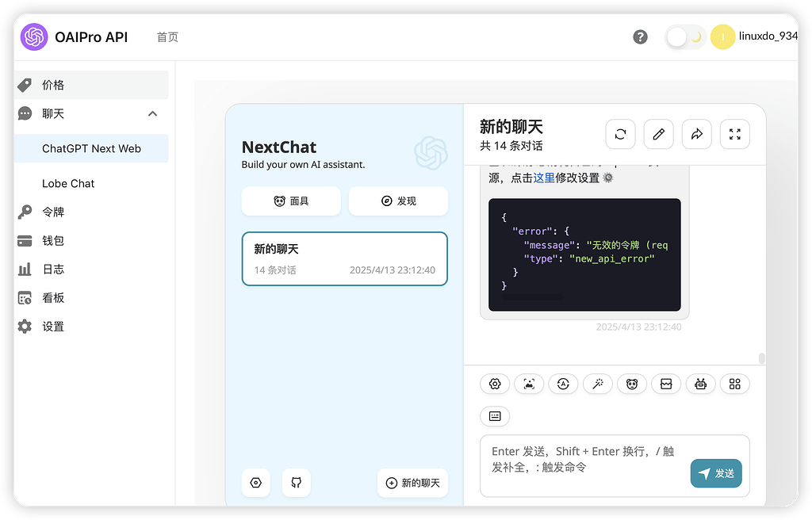Open the linuxdo_934 user avatar
The width and height of the screenshot is (812, 520).
722,36
